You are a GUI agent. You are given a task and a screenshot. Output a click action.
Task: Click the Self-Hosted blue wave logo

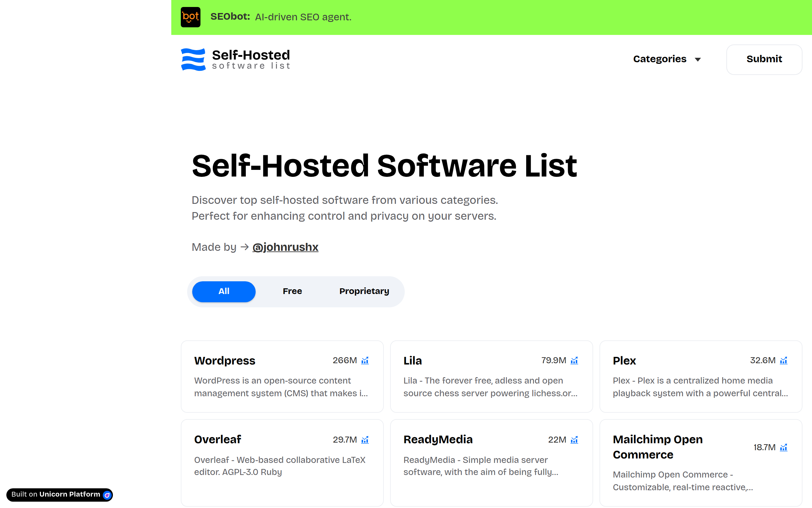click(x=193, y=59)
